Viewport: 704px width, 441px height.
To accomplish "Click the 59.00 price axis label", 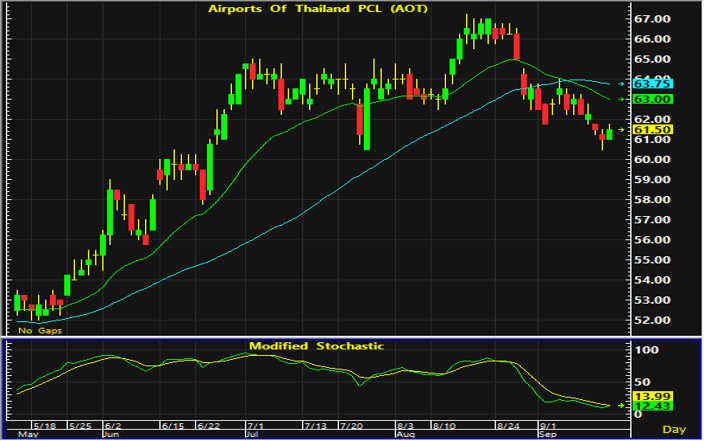I will [652, 180].
